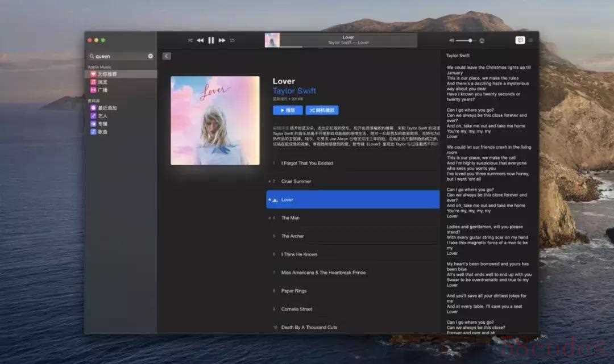614x364 pixels.
Task: Select the Radio item in sidebar
Action: pyautogui.click(x=102, y=90)
